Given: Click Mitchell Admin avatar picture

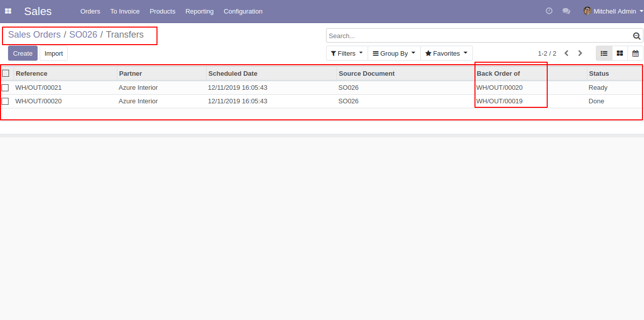Looking at the screenshot, I should [x=587, y=11].
